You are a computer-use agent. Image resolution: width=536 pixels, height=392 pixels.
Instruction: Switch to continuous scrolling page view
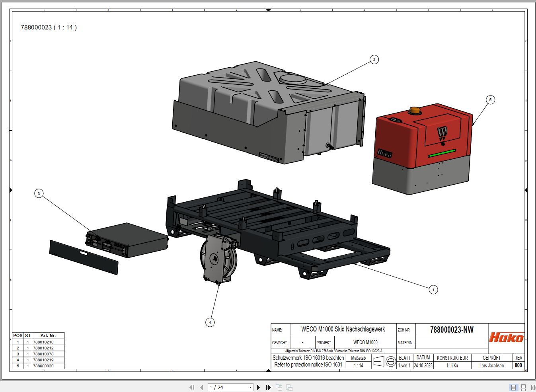tap(523, 387)
